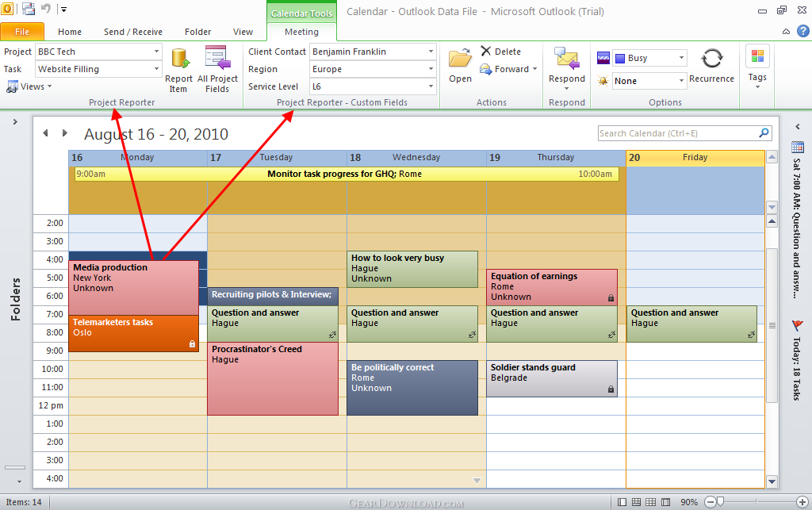Expand the Forward dropdown arrow
This screenshot has height=510, width=812.
pyautogui.click(x=534, y=69)
